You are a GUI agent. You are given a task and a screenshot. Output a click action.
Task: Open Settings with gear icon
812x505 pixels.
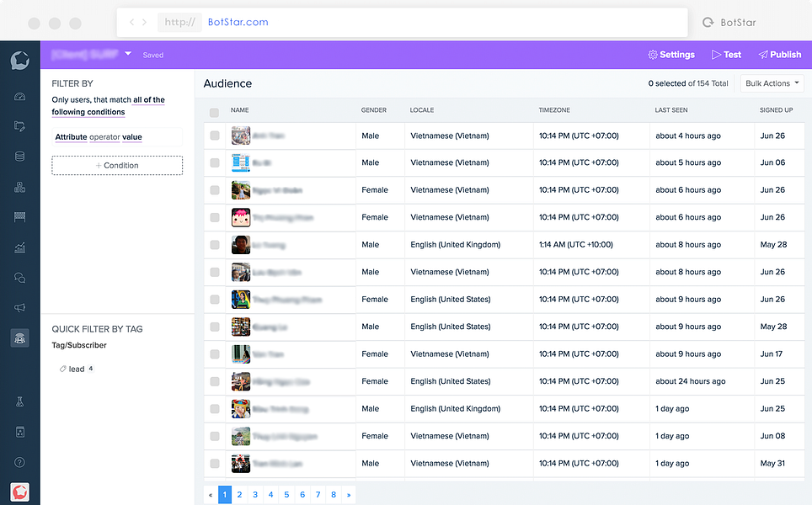click(x=671, y=55)
